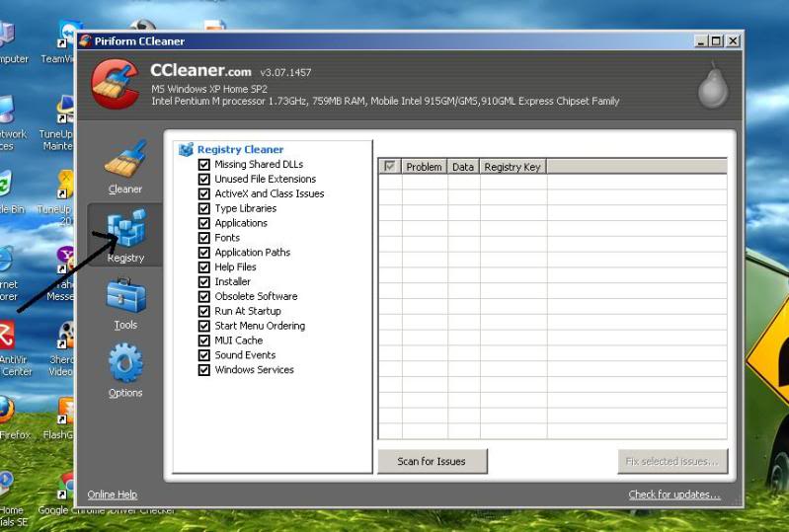Open the Cleaner section brush icon
This screenshot has width=789, height=532.
pyautogui.click(x=125, y=158)
